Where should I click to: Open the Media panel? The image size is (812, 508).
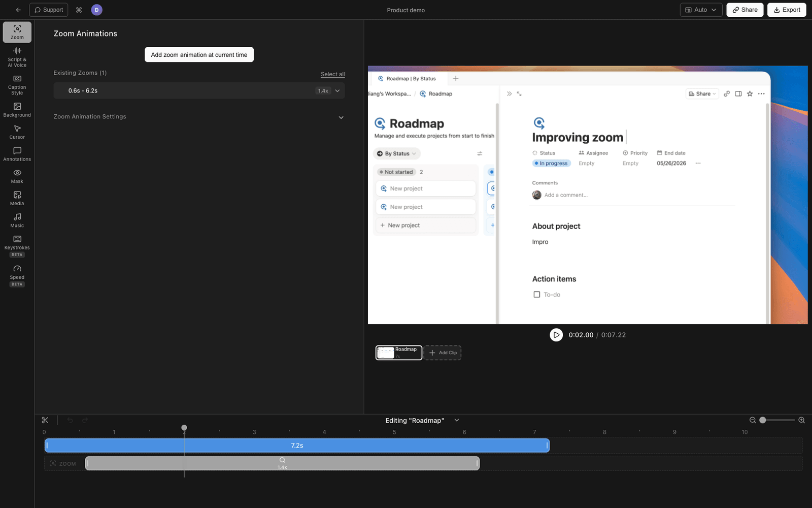click(17, 198)
